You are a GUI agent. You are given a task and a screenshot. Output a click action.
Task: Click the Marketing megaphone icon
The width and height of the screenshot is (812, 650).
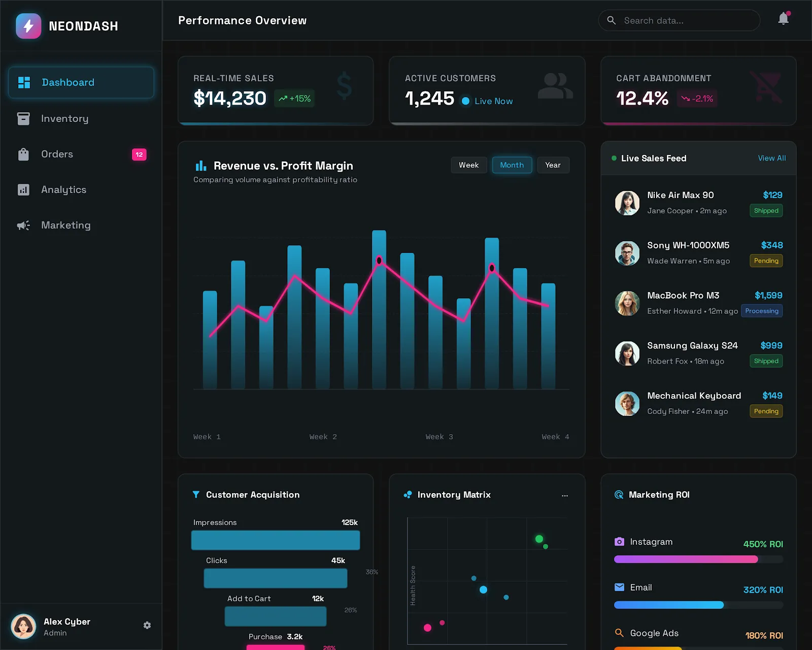point(23,225)
